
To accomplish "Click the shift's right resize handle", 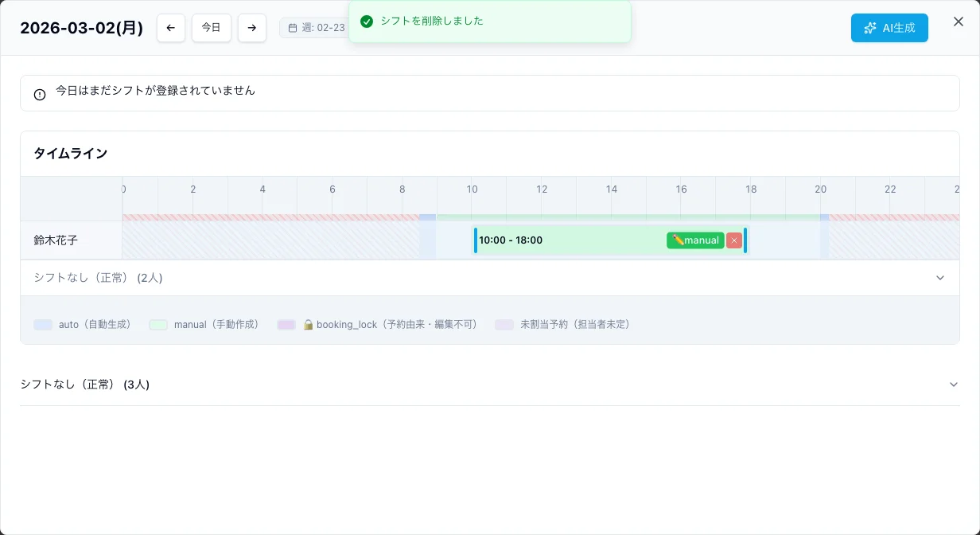I will tap(745, 240).
